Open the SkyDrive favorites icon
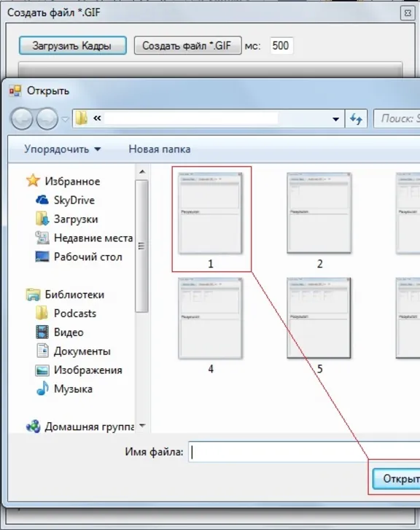The width and height of the screenshot is (420, 530). pyautogui.click(x=42, y=200)
